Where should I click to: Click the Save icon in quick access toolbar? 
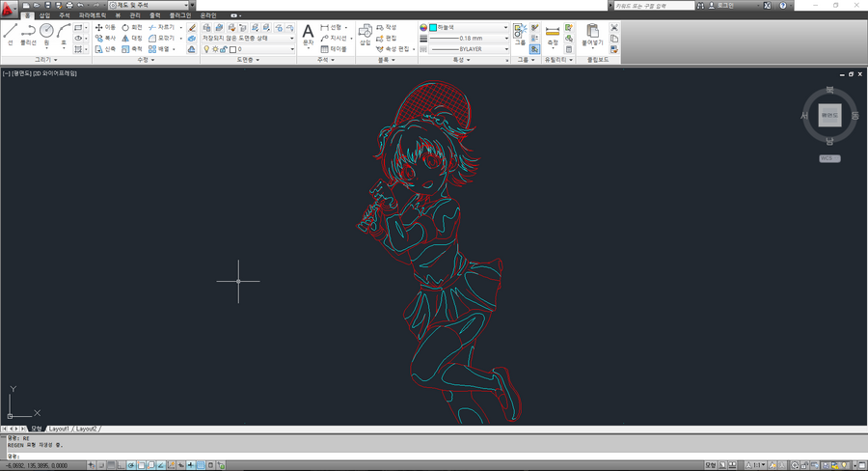point(47,5)
